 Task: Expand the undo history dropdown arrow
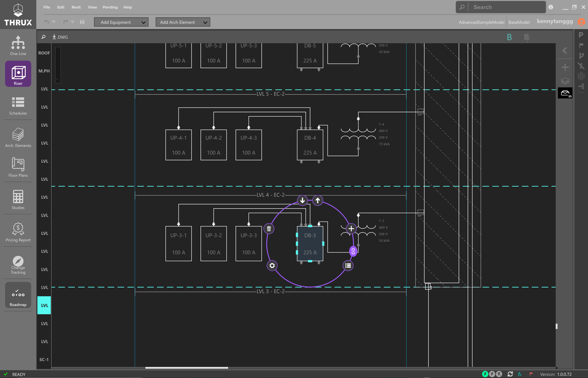pyautogui.click(x=54, y=22)
